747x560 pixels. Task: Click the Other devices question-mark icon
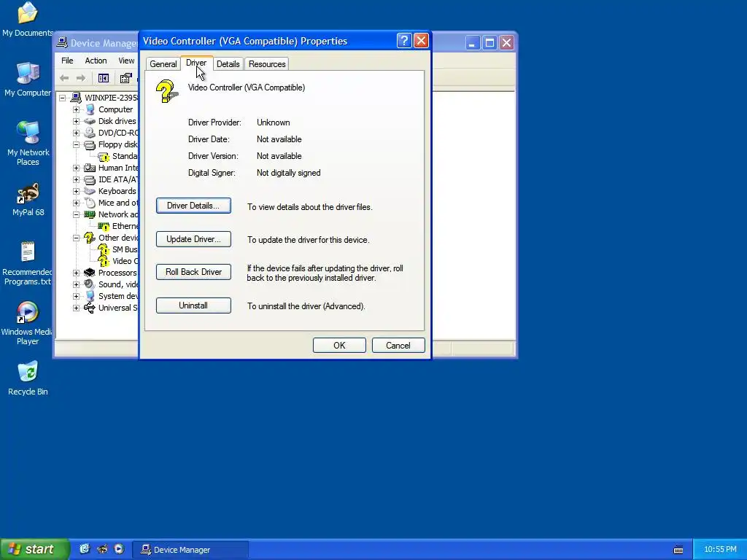(x=89, y=238)
